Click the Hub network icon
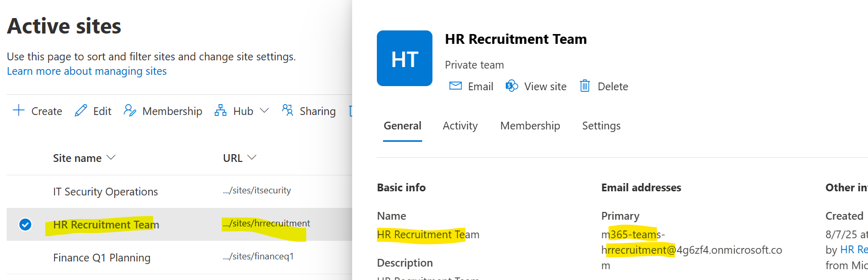Screen dimensions: 868x280 click(220, 111)
